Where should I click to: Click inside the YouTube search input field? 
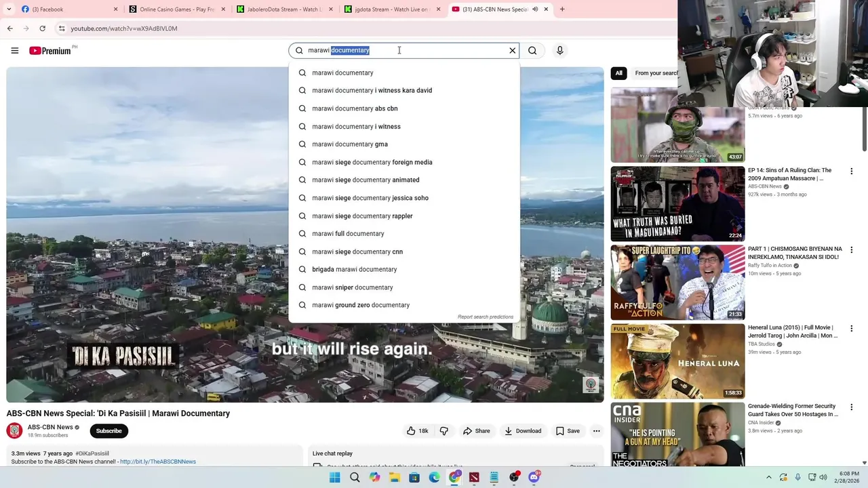403,50
